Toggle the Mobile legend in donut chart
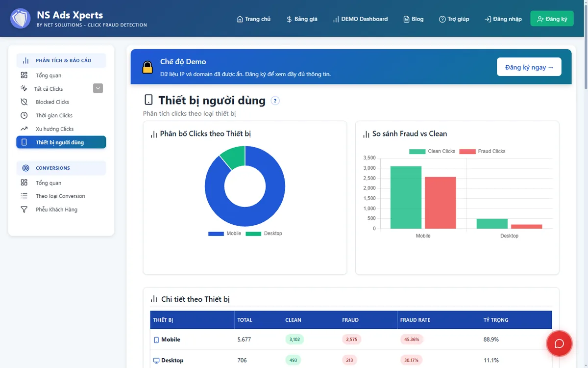The height and width of the screenshot is (368, 588). pyautogui.click(x=225, y=234)
